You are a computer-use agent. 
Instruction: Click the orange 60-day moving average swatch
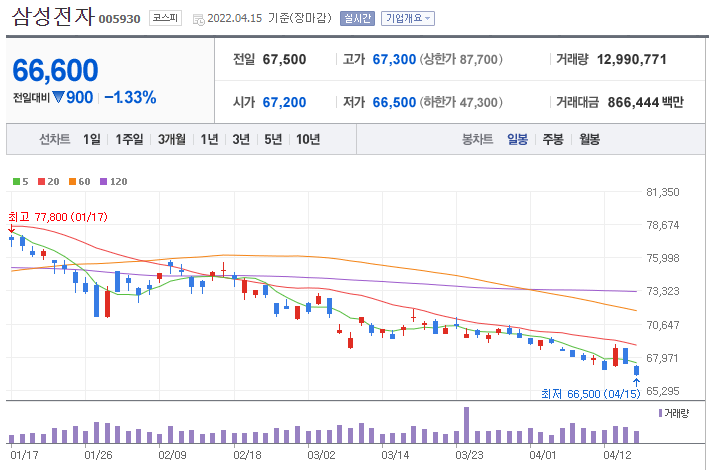tap(72, 181)
